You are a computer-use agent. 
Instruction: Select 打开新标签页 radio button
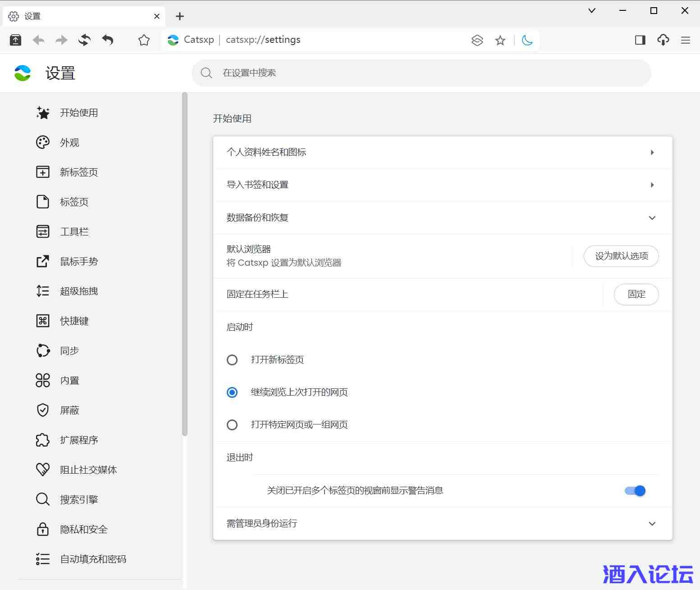[232, 360]
